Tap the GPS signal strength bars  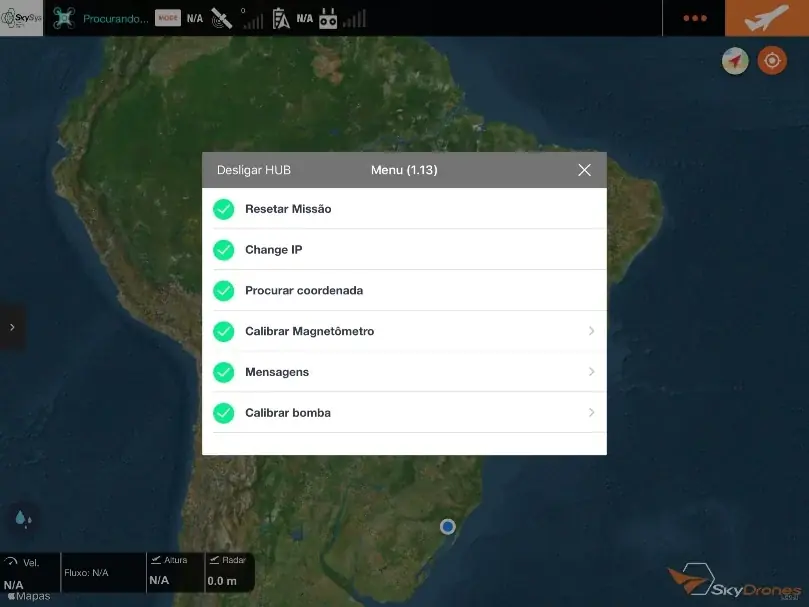pos(253,20)
